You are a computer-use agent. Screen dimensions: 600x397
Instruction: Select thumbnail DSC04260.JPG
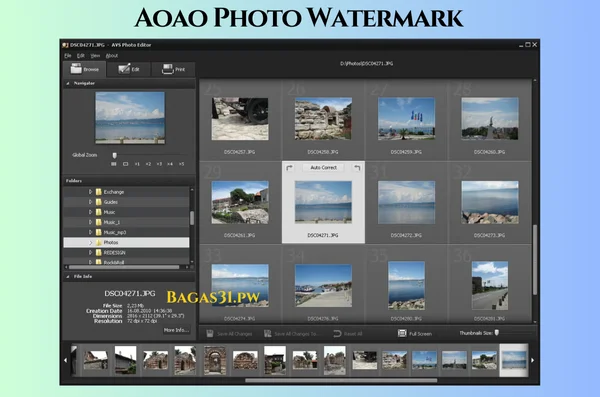tap(490, 119)
